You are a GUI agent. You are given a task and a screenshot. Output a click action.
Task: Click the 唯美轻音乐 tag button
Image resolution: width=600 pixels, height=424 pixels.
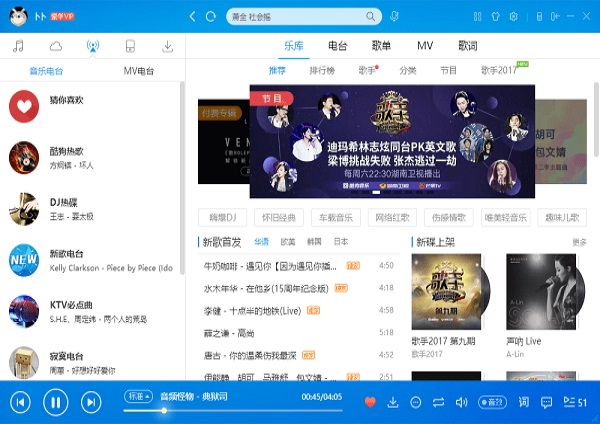505,217
